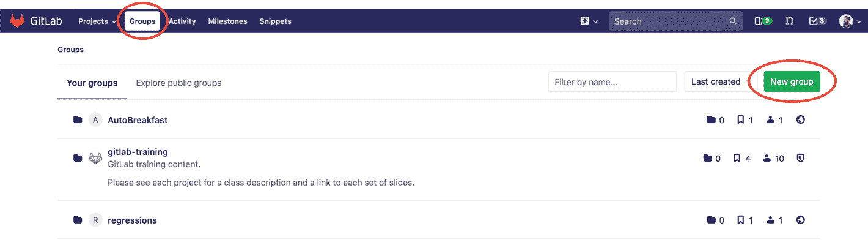This screenshot has width=868, height=245.
Task: Open Activity in the top navigation
Action: tap(182, 21)
